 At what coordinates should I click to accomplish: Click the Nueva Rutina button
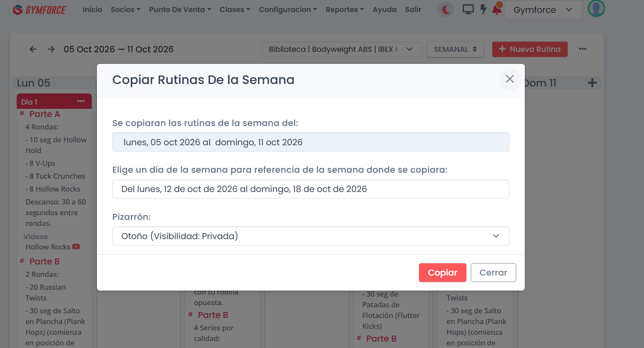[530, 49]
